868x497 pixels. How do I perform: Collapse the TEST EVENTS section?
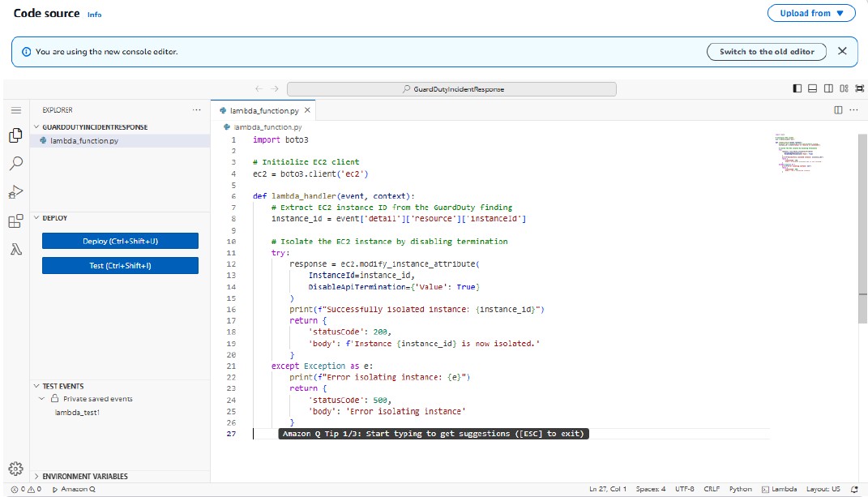[37, 386]
